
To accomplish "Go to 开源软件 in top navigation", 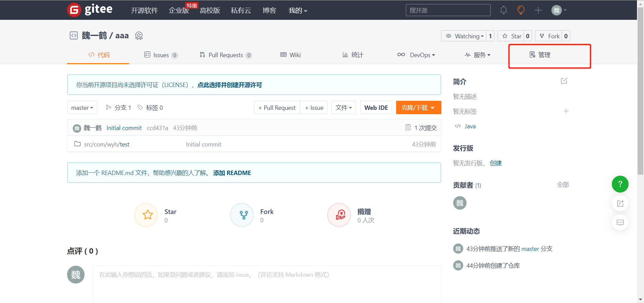I will pyautogui.click(x=145, y=10).
